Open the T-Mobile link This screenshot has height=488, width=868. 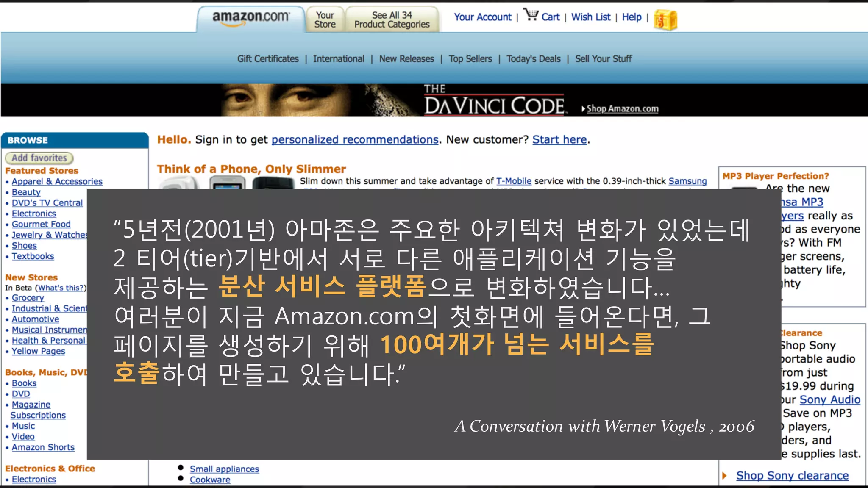[x=514, y=181]
